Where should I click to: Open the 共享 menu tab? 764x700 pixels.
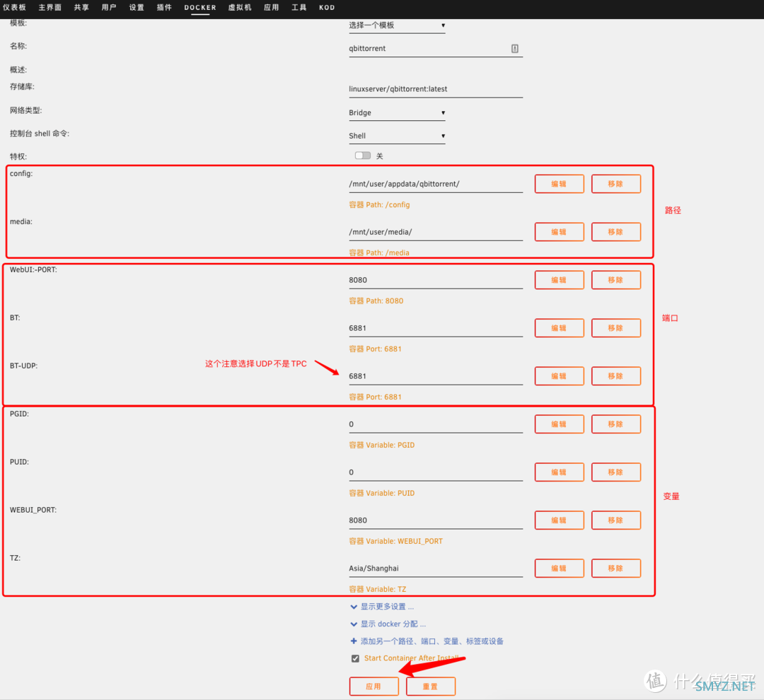(81, 7)
